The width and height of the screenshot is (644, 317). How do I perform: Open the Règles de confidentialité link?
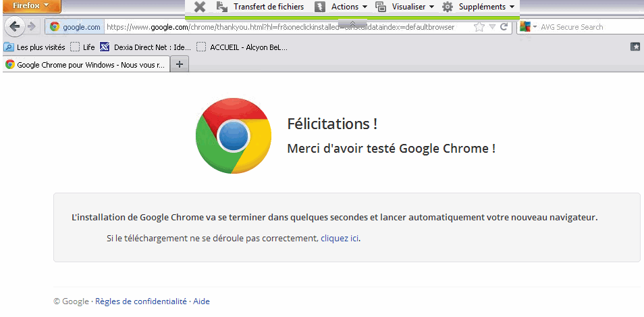[141, 301]
